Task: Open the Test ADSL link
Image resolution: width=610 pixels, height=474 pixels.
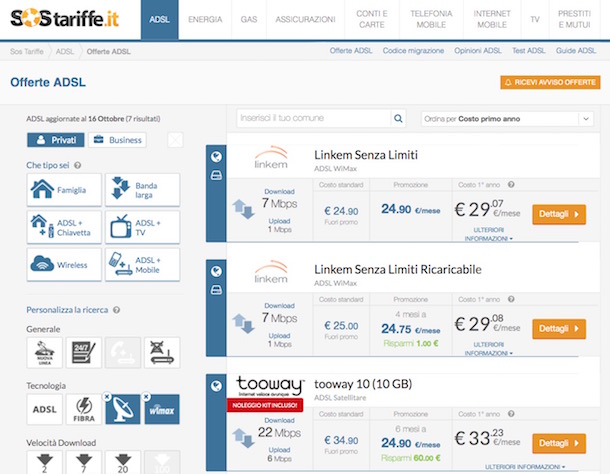Action: [528, 51]
